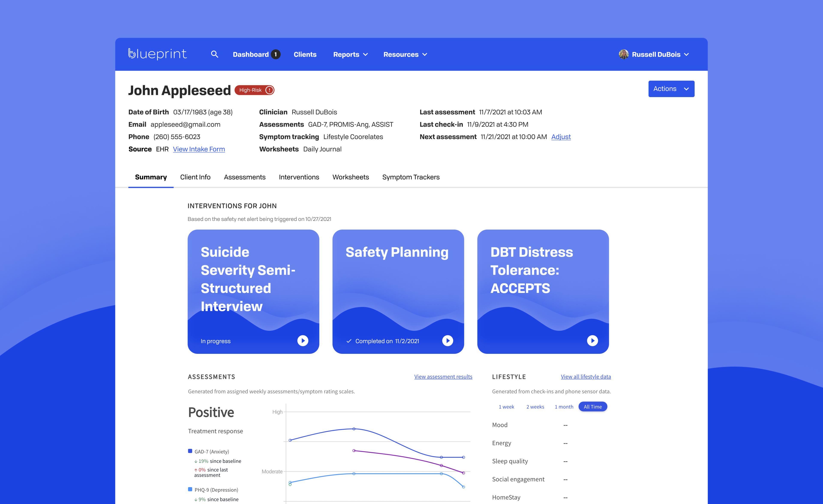Click email appleseed@gmail.com
The width and height of the screenshot is (823, 504).
185,124
